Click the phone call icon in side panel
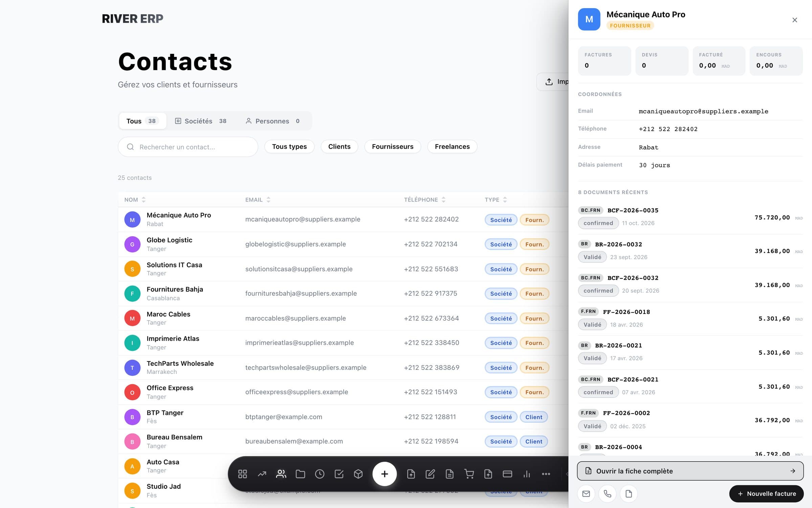This screenshot has width=812, height=508. (x=607, y=494)
